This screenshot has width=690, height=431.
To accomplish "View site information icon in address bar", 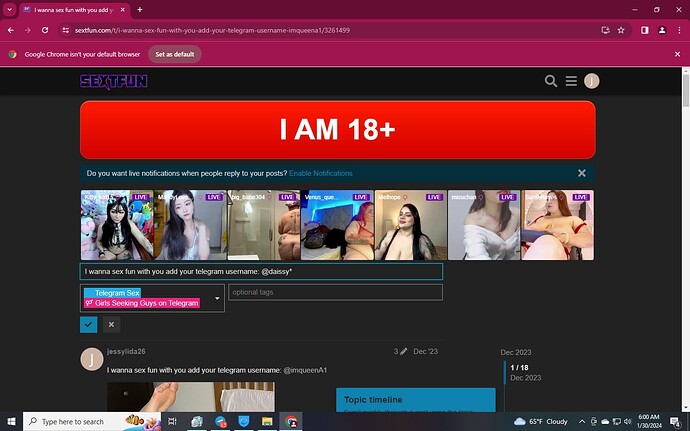I will click(66, 30).
